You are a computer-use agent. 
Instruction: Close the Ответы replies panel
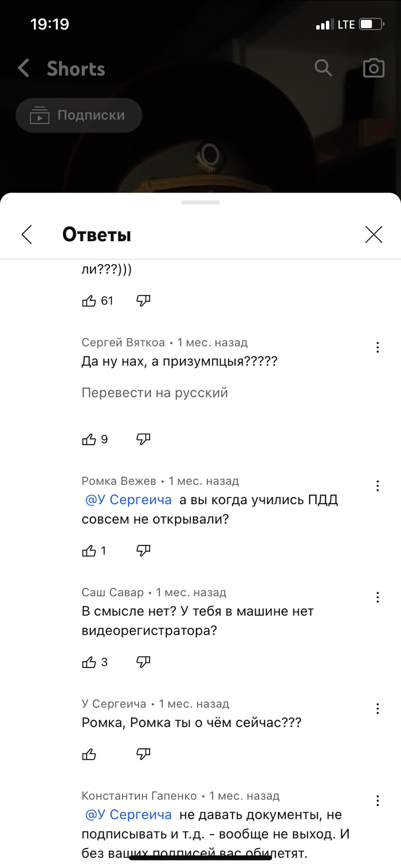tap(374, 234)
